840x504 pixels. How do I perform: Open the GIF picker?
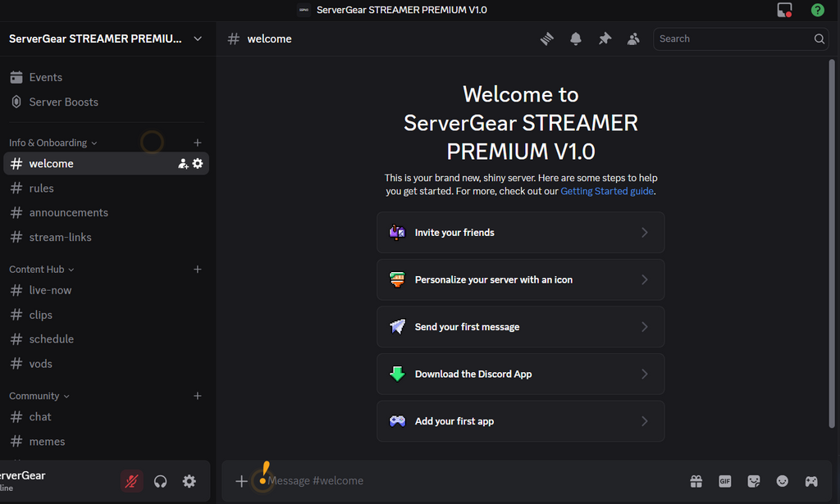[x=724, y=481]
